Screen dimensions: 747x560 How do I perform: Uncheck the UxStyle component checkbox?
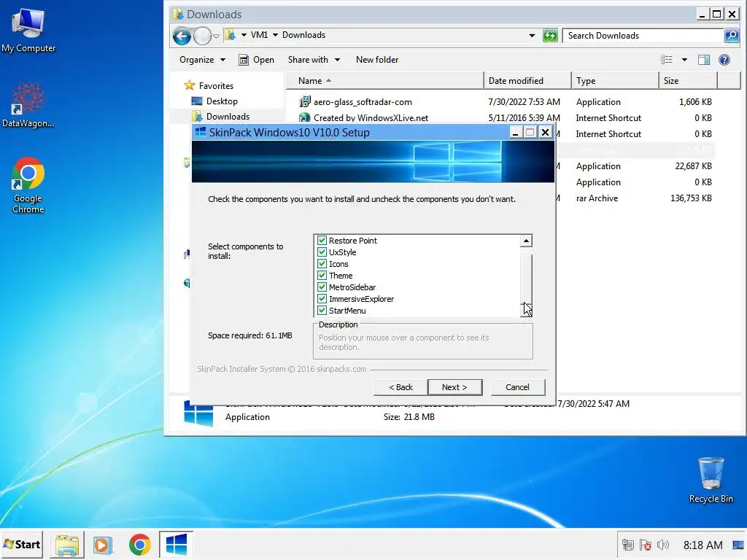coord(322,252)
